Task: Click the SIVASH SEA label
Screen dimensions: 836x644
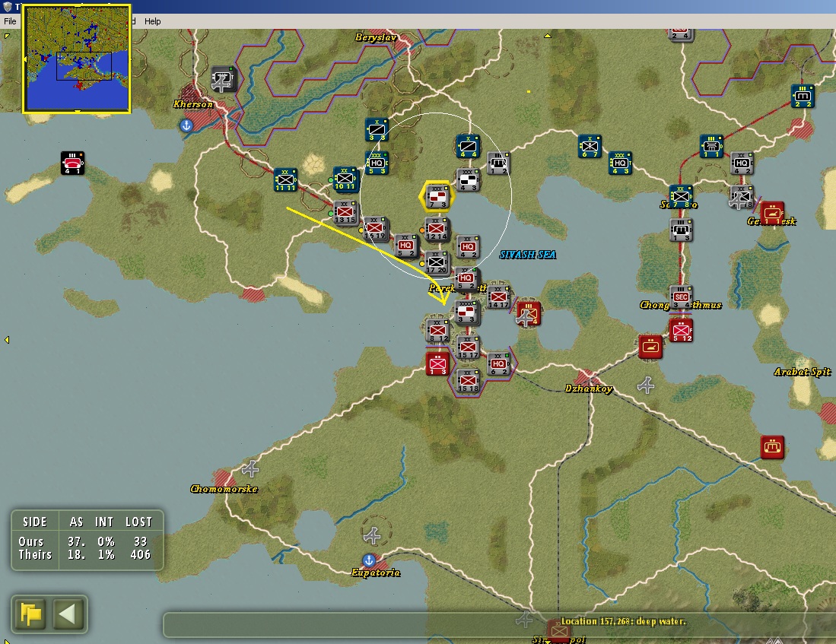Action: pos(528,255)
